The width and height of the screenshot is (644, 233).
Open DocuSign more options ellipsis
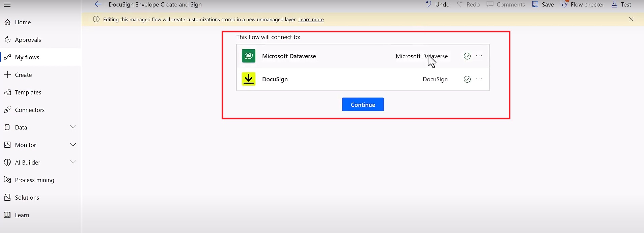click(x=479, y=79)
